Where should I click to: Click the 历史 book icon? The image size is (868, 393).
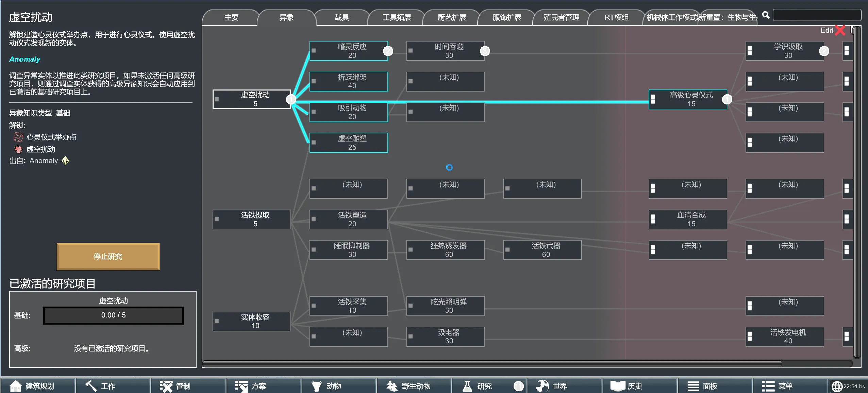(x=617, y=386)
